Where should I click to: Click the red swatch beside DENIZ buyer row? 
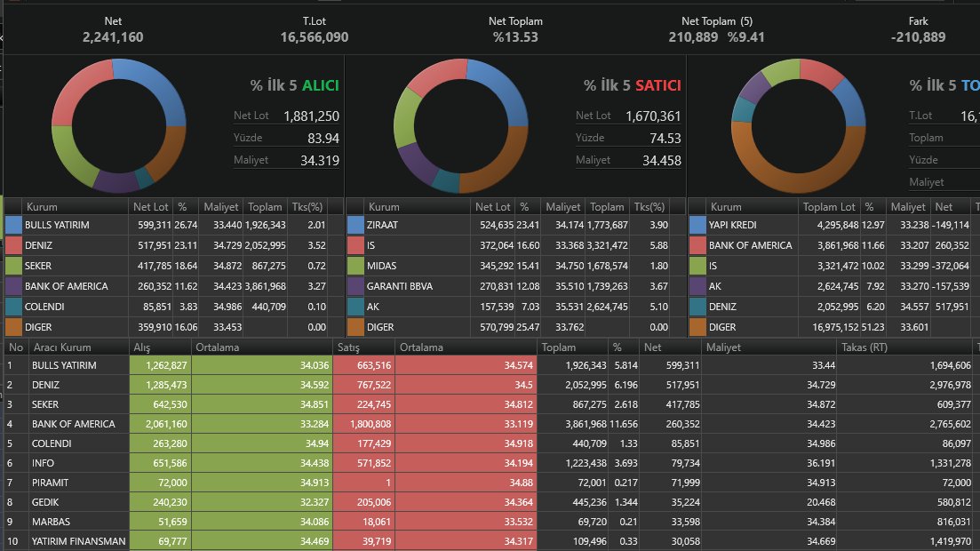click(x=13, y=246)
